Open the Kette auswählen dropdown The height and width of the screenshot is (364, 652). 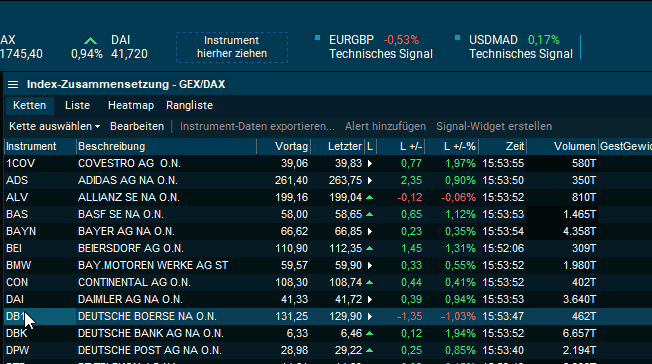(x=54, y=126)
